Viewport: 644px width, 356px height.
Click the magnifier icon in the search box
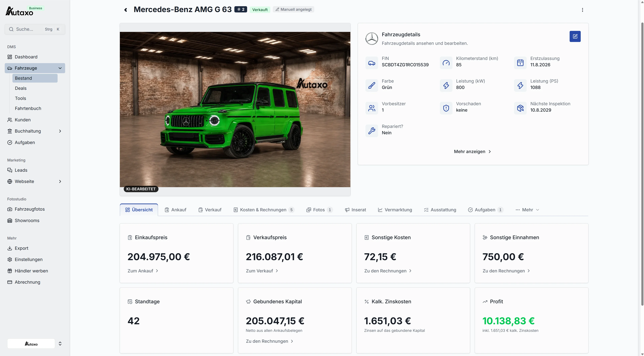pyautogui.click(x=11, y=29)
